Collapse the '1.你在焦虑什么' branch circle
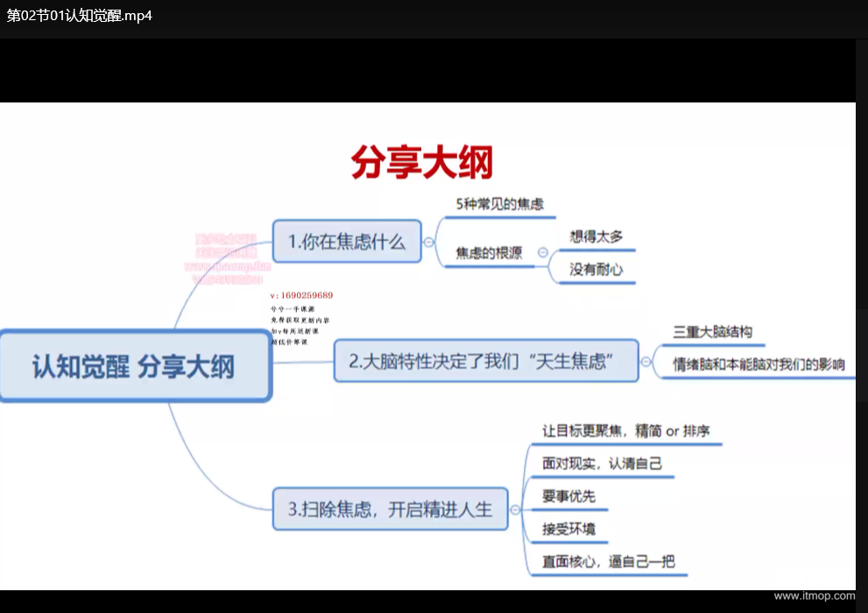The image size is (868, 613). click(429, 243)
